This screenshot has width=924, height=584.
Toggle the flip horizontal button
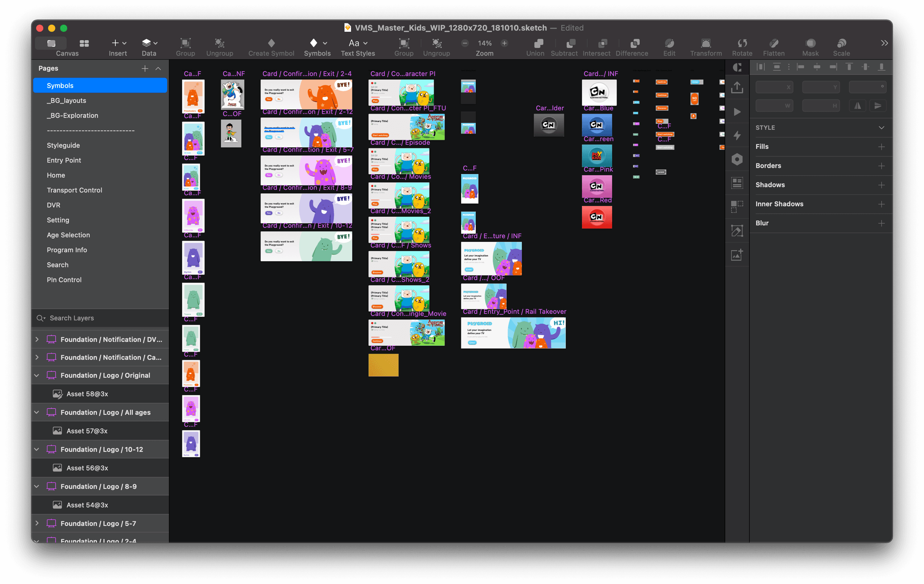point(857,106)
